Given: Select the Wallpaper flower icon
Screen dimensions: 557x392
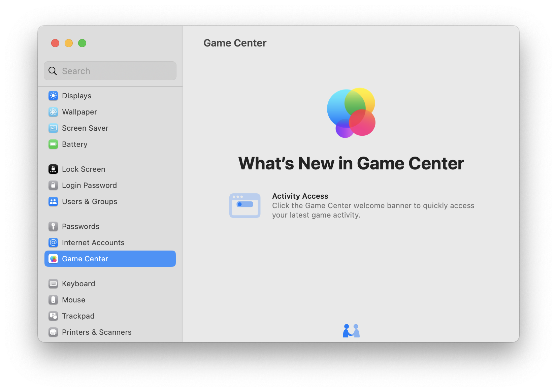Looking at the screenshot, I should point(53,112).
